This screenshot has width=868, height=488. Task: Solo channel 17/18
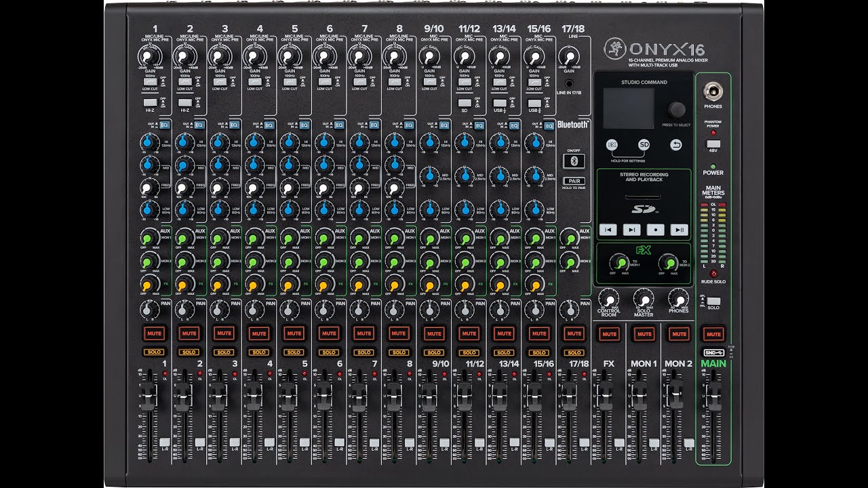pos(574,352)
